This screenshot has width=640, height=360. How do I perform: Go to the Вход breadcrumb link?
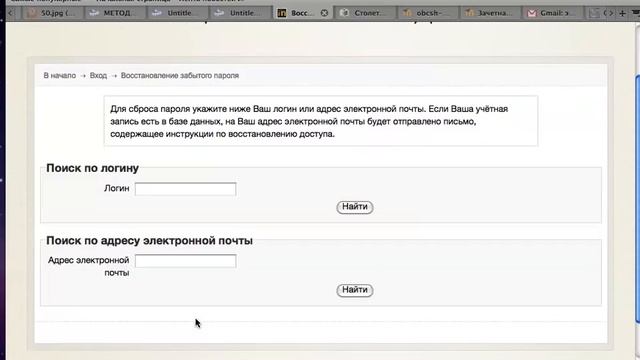[x=98, y=76]
